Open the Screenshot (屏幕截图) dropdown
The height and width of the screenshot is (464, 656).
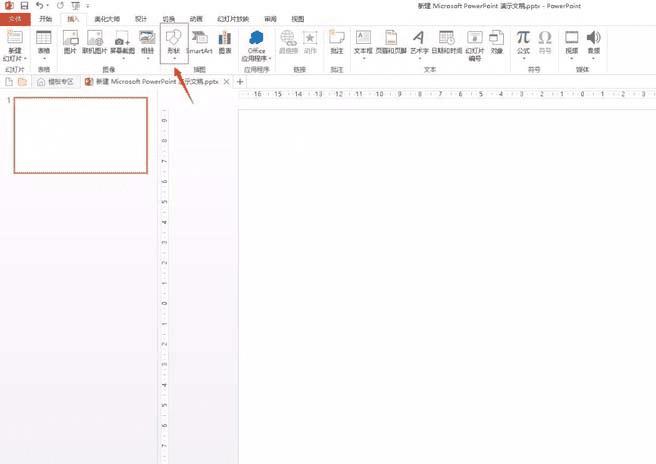tap(123, 44)
